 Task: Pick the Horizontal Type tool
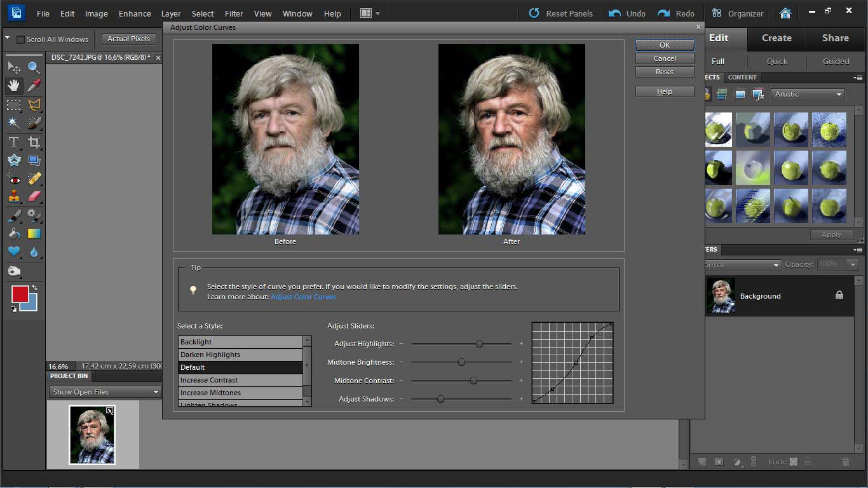[13, 142]
